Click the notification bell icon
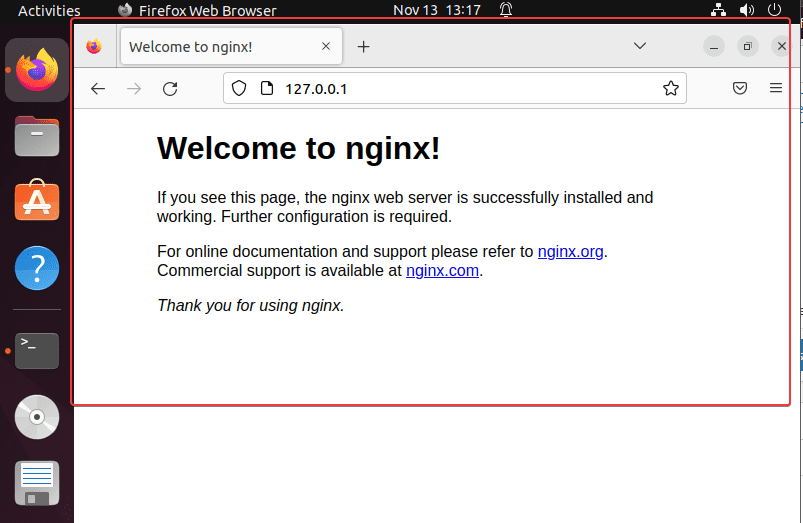 coord(506,10)
